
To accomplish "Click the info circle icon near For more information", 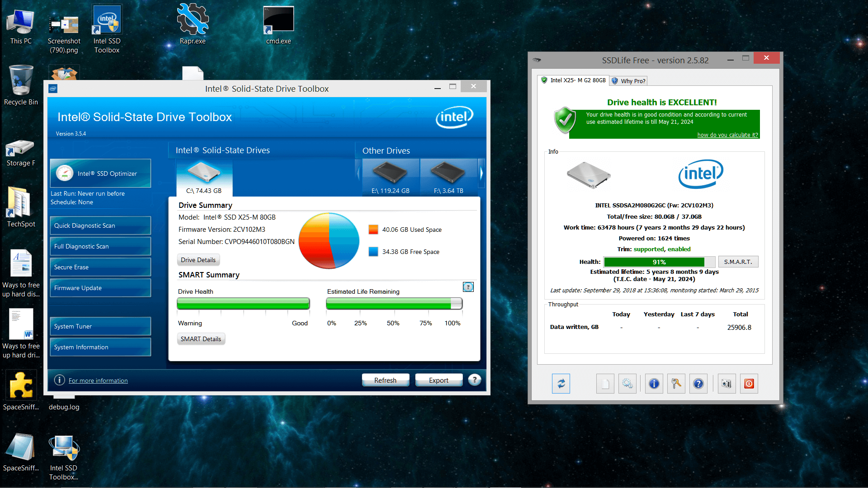I will coord(60,380).
